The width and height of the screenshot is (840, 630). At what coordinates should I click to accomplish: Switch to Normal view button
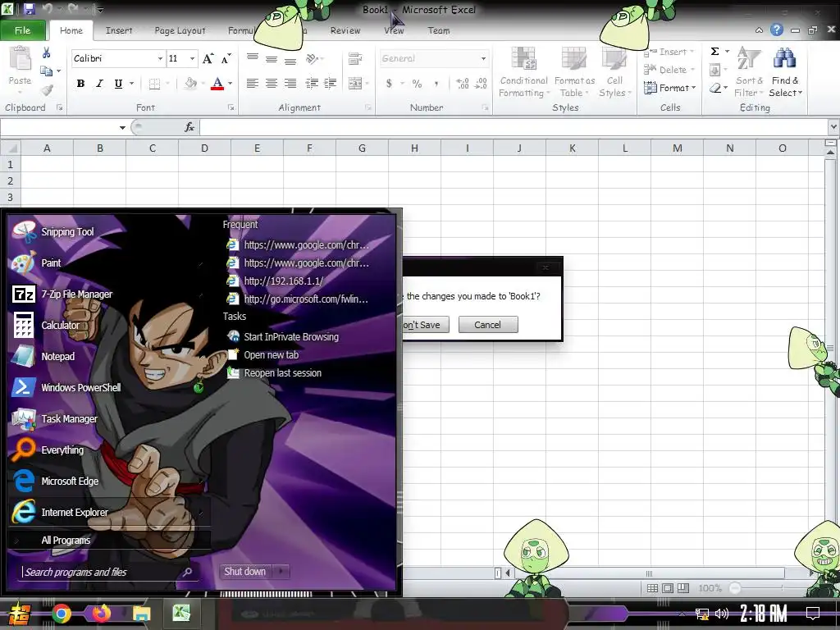pos(652,588)
